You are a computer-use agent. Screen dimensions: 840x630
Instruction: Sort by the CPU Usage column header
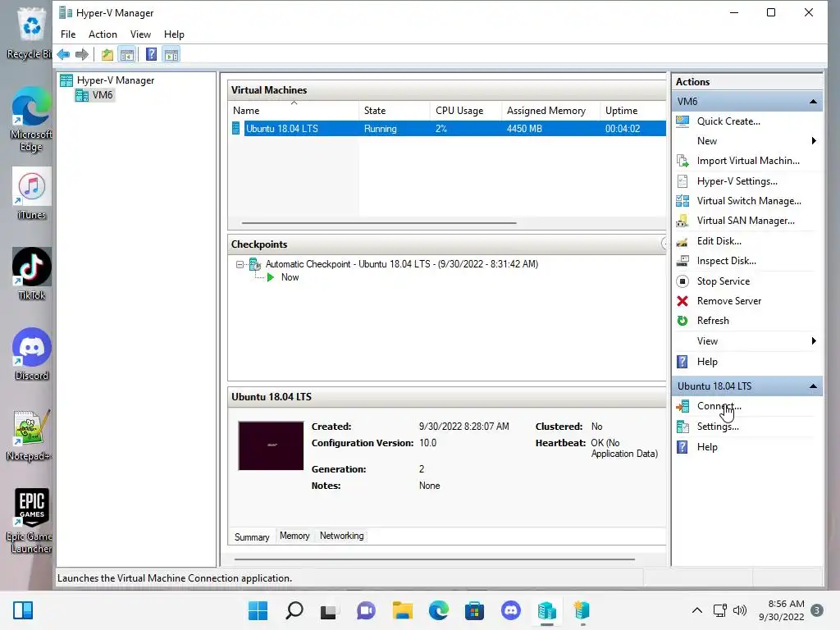466,111
